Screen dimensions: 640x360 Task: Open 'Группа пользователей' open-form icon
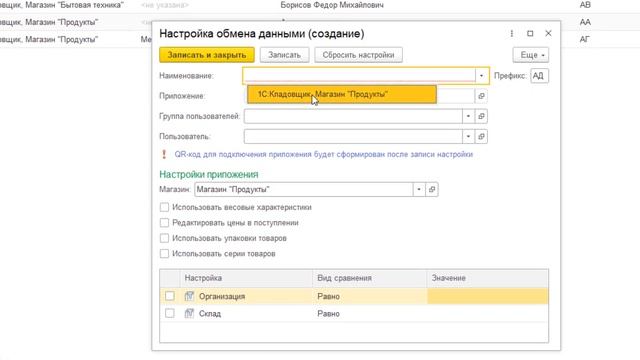(x=481, y=116)
